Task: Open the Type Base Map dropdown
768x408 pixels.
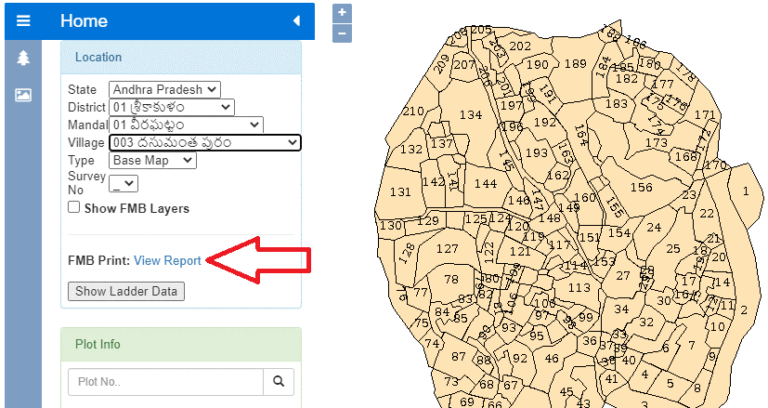Action: [x=152, y=160]
